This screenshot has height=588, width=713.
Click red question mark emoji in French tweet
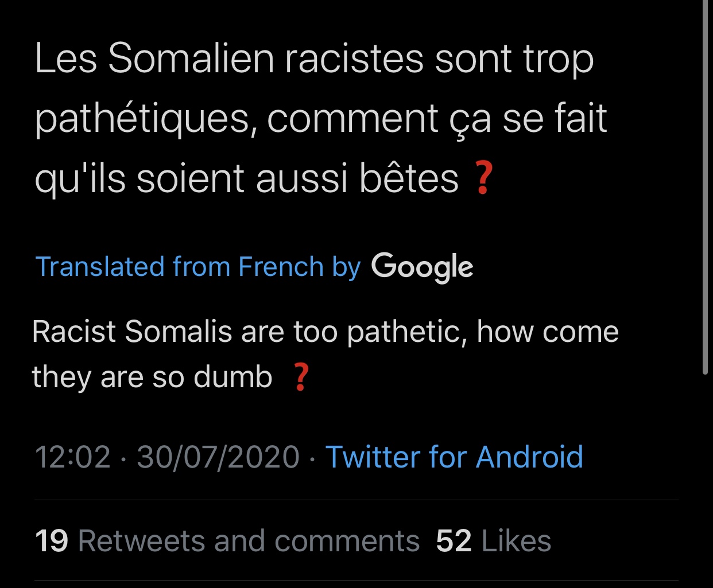coord(482,178)
